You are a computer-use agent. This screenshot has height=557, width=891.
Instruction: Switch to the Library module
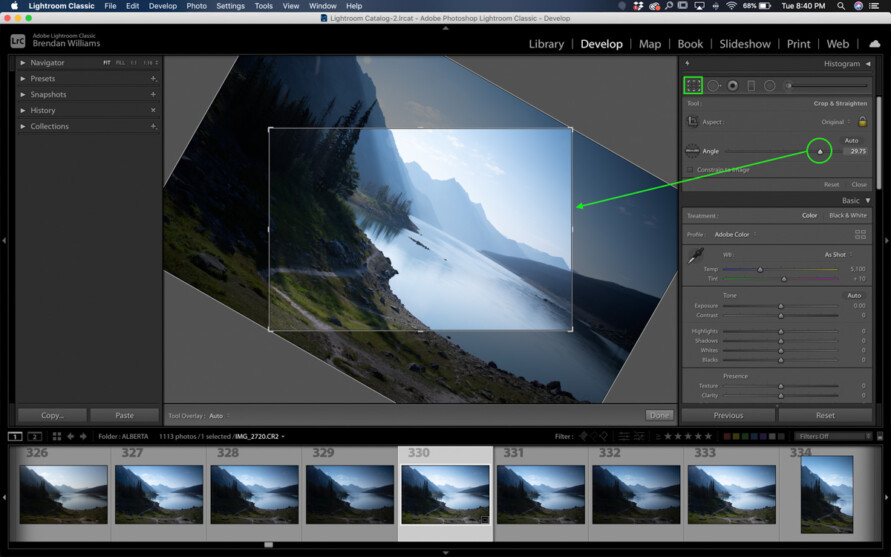546,44
